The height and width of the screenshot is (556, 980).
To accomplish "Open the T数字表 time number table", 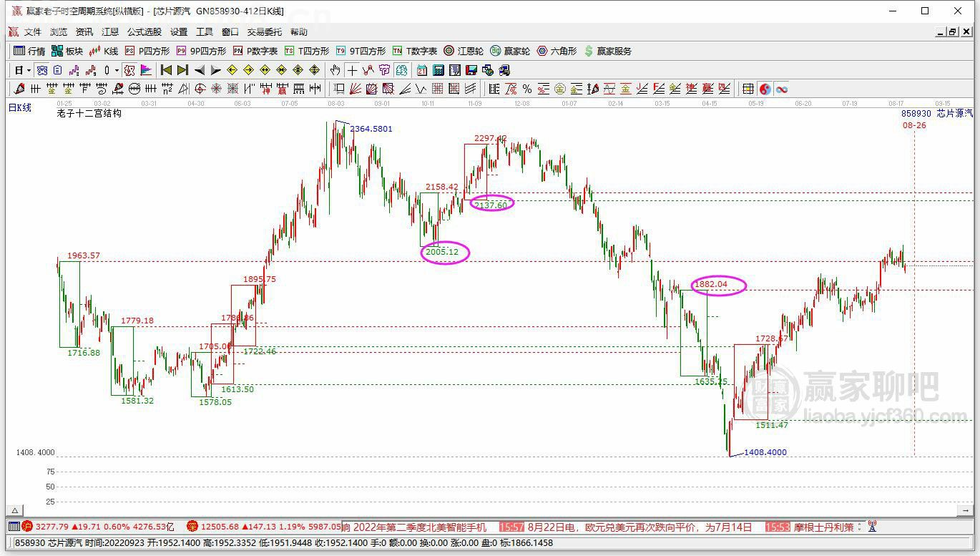I will (415, 51).
